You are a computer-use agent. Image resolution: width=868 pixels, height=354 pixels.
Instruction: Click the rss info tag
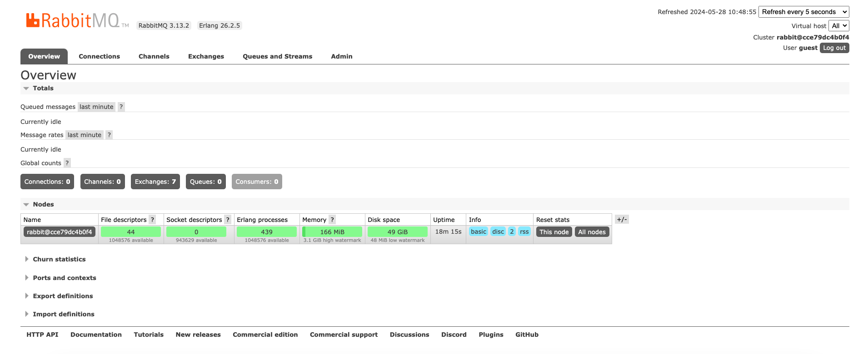point(524,231)
